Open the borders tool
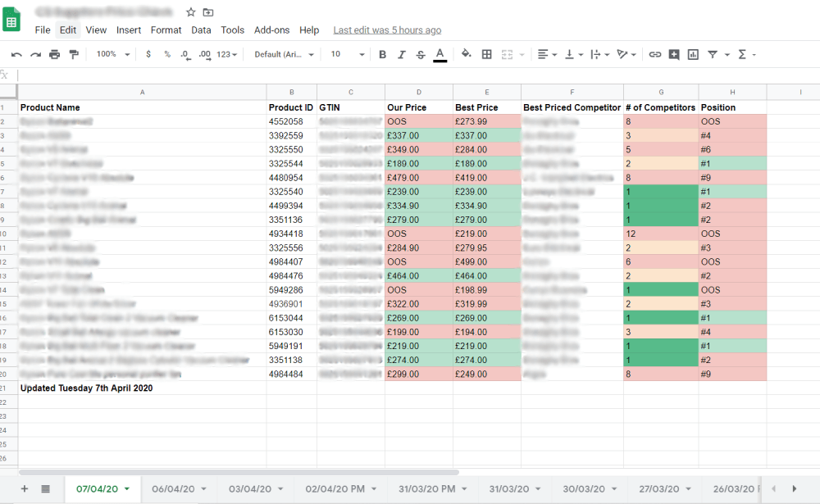The image size is (820, 504). (486, 53)
